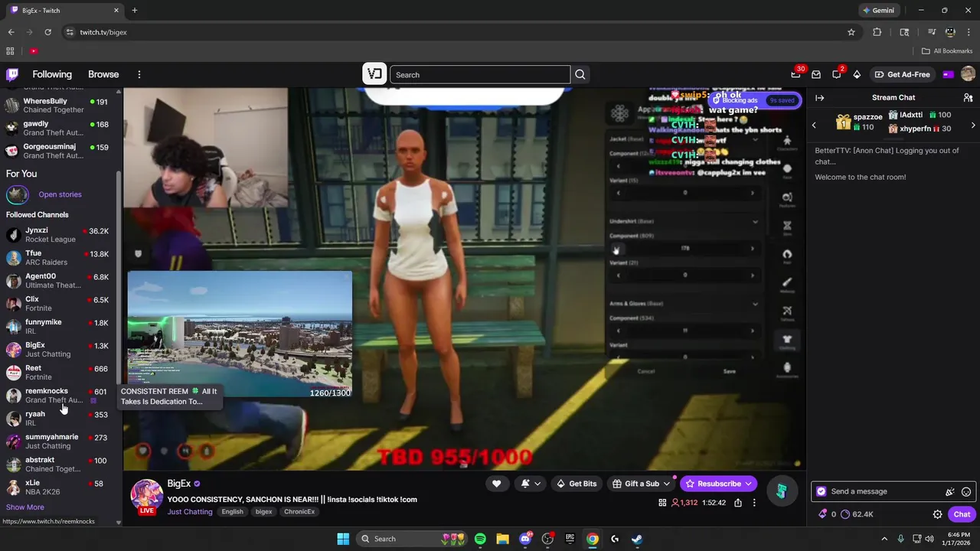The height and width of the screenshot is (551, 980).
Task: Click the Bits diamond icon in top bar
Action: (x=857, y=74)
